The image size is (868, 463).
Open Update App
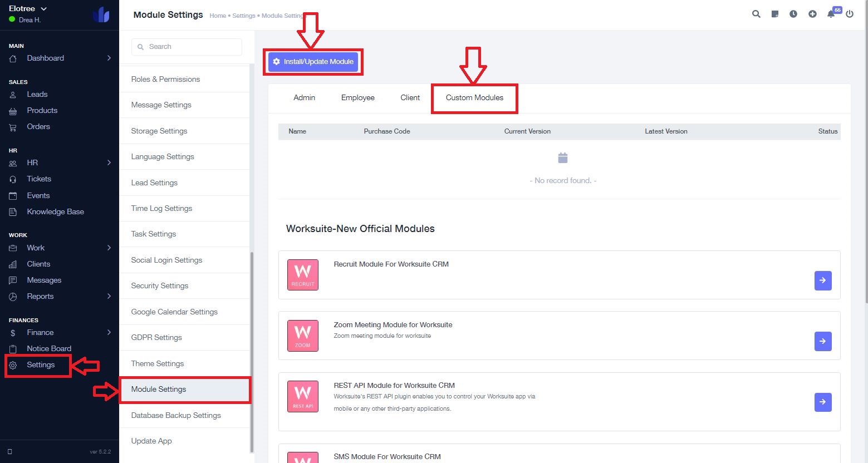(184, 441)
